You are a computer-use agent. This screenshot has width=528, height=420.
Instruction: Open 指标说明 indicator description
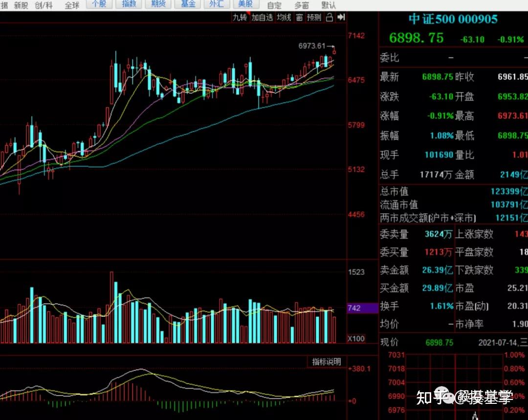[x=326, y=362]
